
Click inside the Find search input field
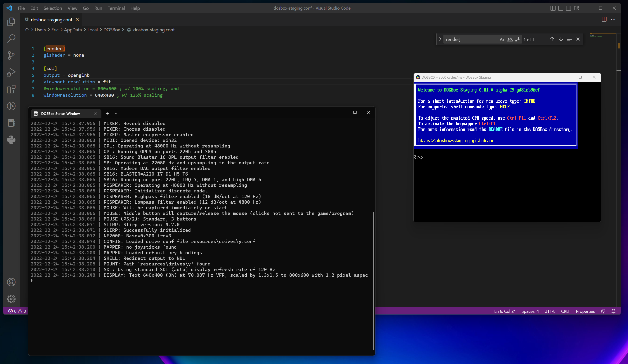pyautogui.click(x=468, y=39)
